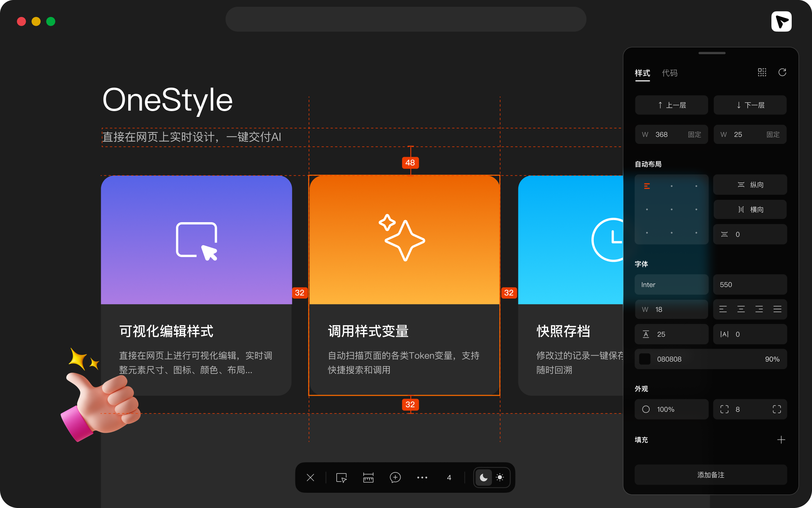812x508 pixels.
Task: Go to parent layer with 上一层 button
Action: [x=671, y=105]
